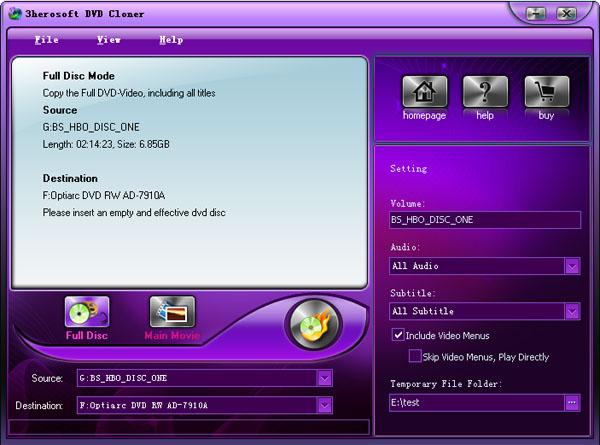The height and width of the screenshot is (445, 600).
Task: Enable Skip Video Menus, Play Directly
Action: pyautogui.click(x=415, y=356)
